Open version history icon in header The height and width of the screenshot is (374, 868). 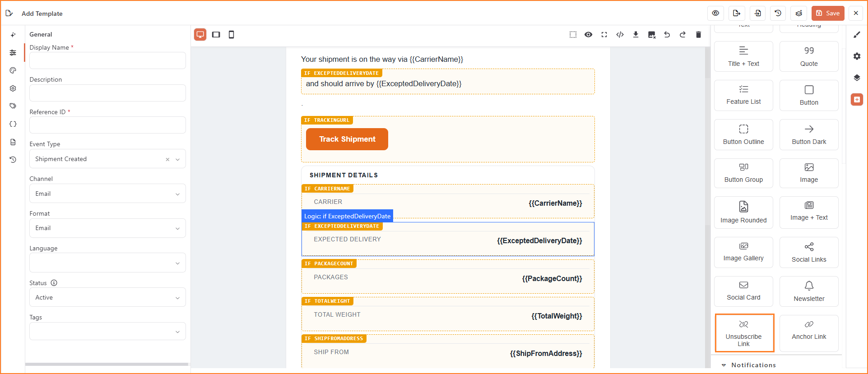(778, 13)
